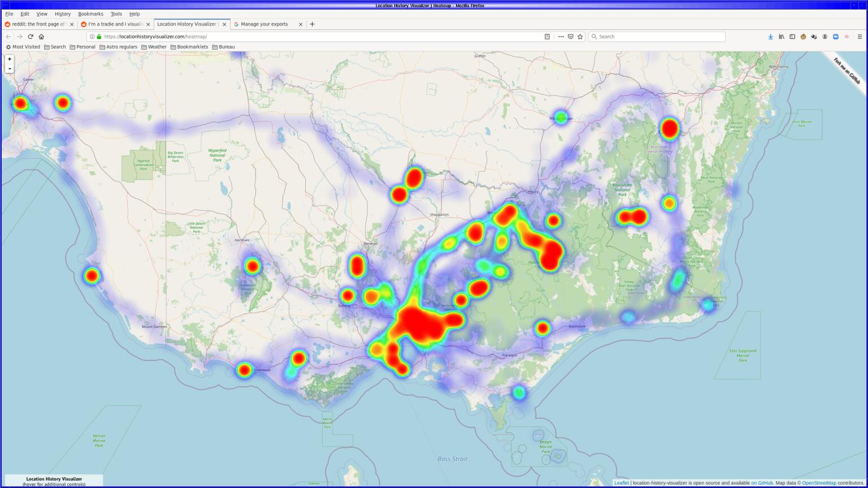The width and height of the screenshot is (868, 488).
Task: Expand the Astro regulars bookmark folder
Action: tap(118, 47)
